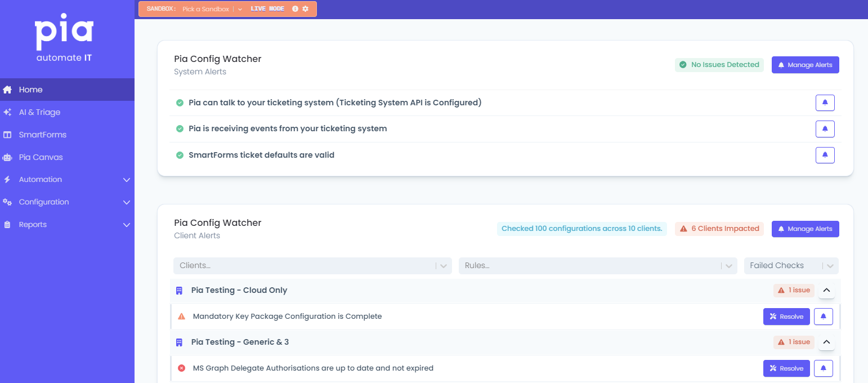Image resolution: width=868 pixels, height=383 pixels.
Task: Click building icon for Pia Testing - Generic & 3
Action: 179,342
